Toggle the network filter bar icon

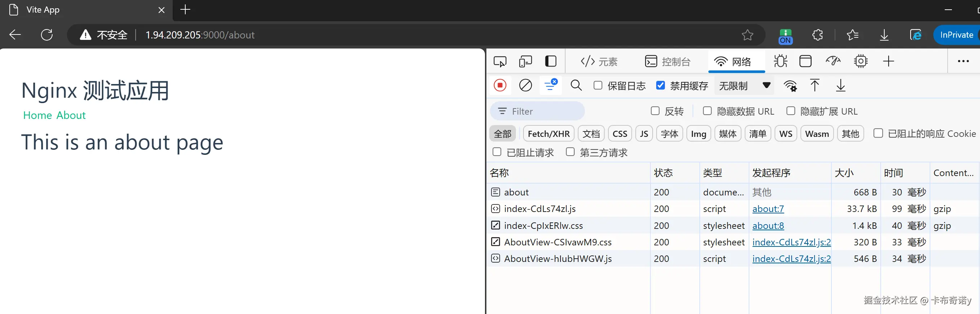click(x=550, y=86)
